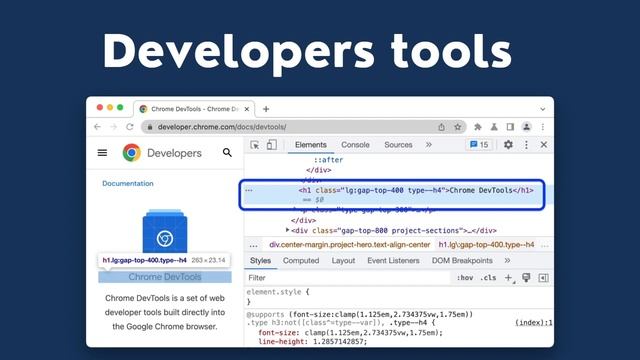Open the Chrome three-dot menu
640x360 pixels.
point(543,127)
